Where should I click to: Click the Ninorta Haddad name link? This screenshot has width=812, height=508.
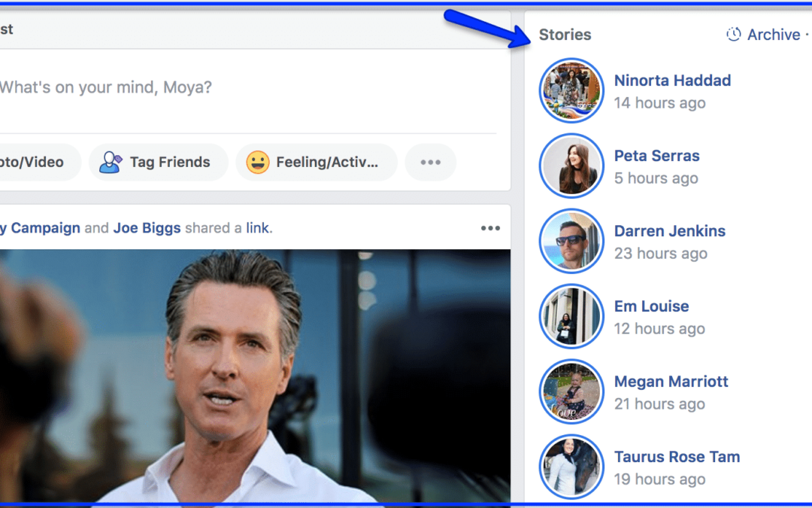pos(672,81)
